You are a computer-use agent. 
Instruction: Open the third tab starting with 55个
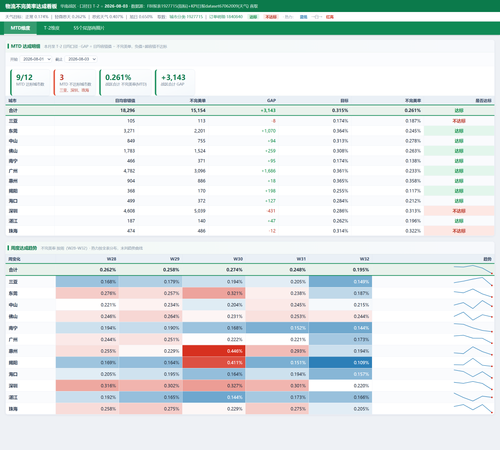[x=89, y=28]
